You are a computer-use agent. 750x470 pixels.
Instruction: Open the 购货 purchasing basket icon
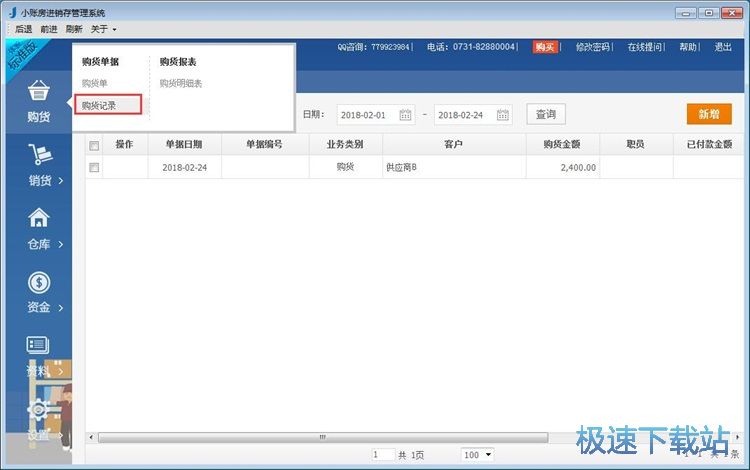(x=38, y=90)
